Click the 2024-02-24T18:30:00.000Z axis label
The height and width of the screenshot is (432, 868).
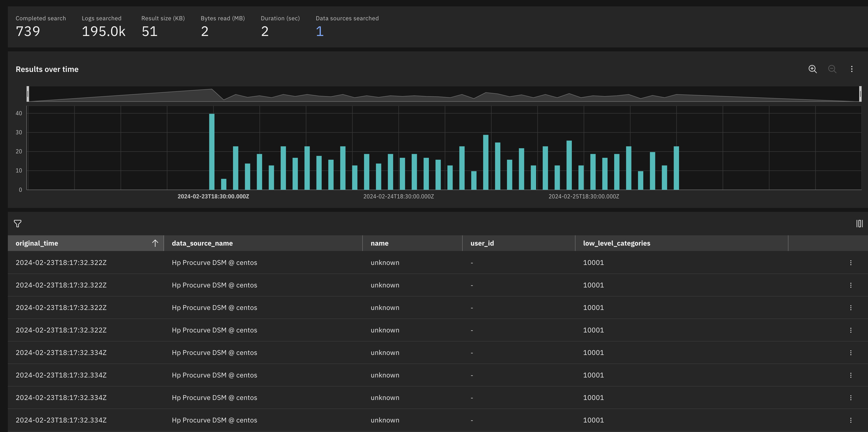click(x=398, y=196)
